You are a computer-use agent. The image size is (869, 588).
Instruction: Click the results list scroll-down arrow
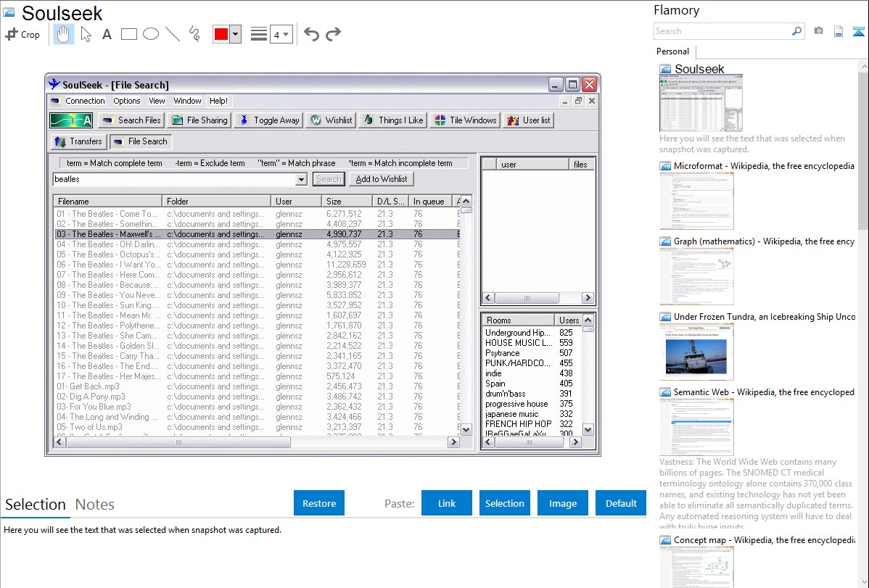pyautogui.click(x=466, y=429)
